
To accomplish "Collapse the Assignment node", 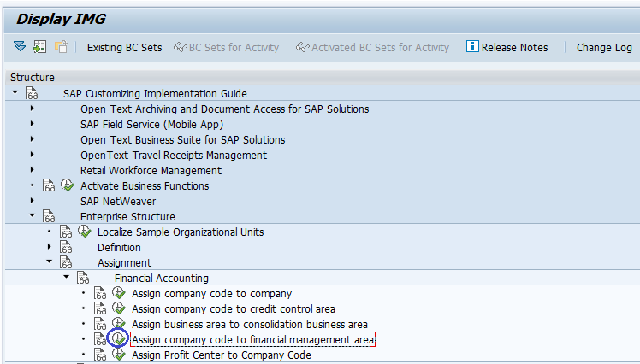I will (50, 261).
